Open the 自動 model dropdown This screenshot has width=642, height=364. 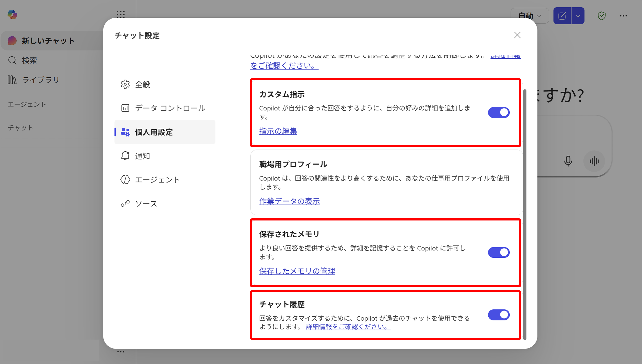pos(530,16)
